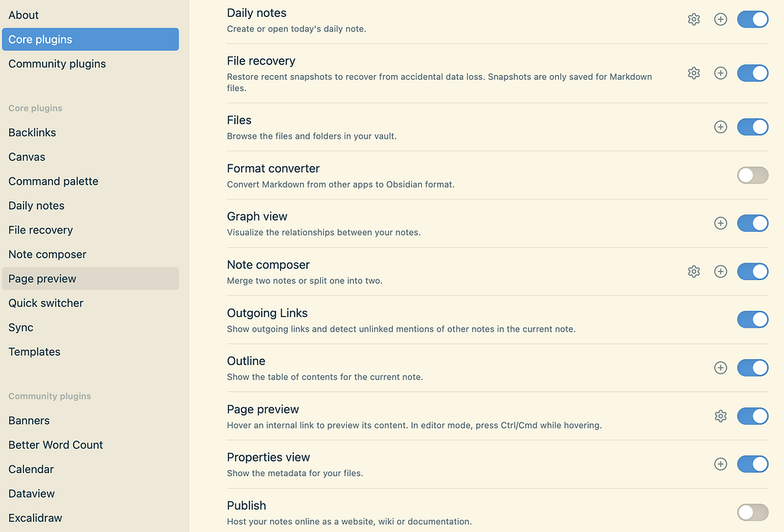Enable the Format converter plugin
The width and height of the screenshot is (784, 532).
click(752, 175)
